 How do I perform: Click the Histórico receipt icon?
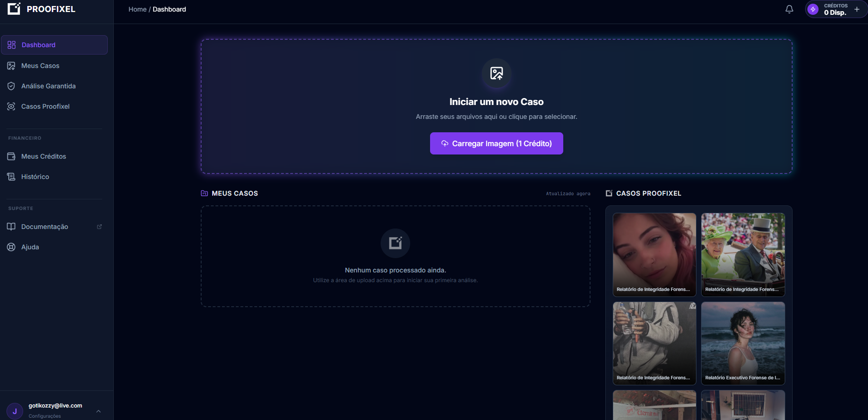11,177
